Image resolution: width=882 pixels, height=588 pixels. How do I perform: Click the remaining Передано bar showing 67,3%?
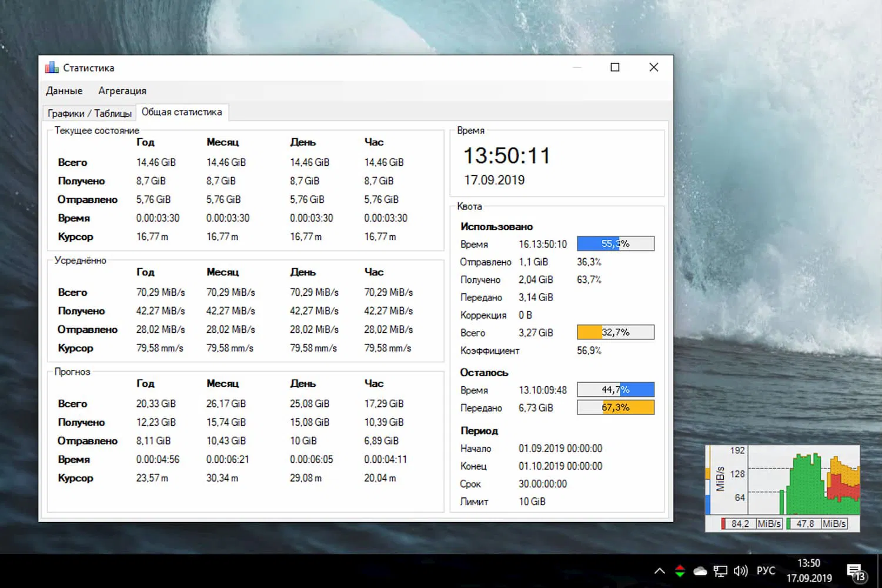click(615, 407)
